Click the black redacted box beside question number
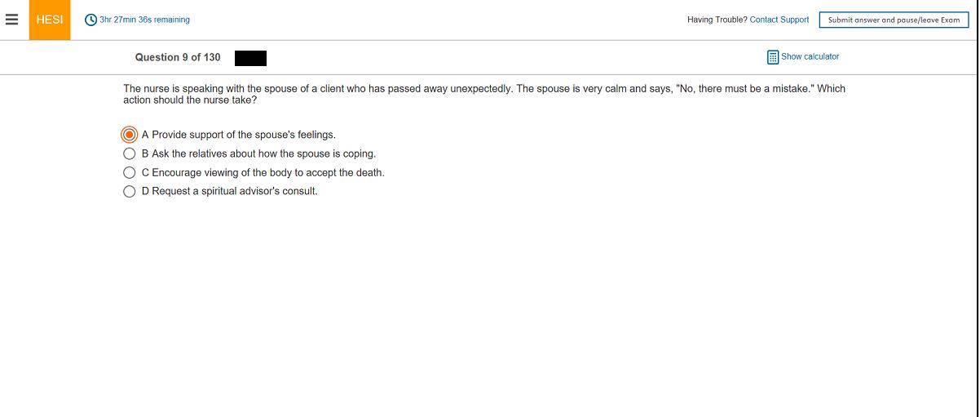Screen dimensions: 980x417 [x=250, y=58]
